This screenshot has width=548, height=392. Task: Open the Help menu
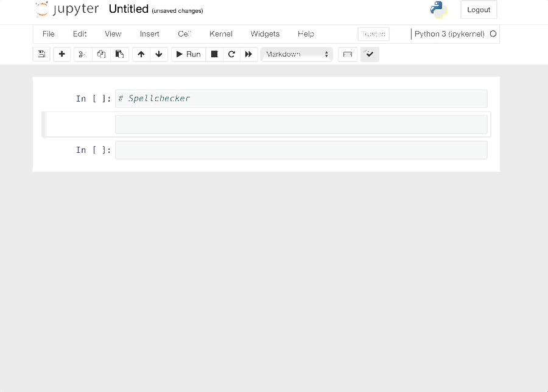point(306,34)
